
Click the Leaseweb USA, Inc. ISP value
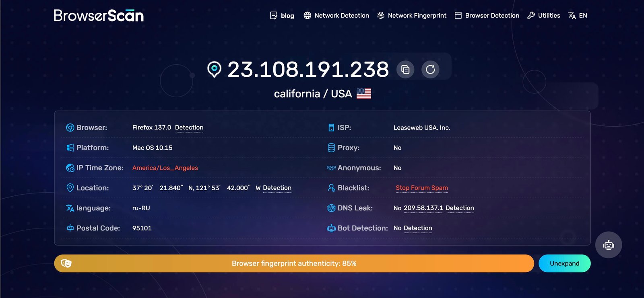point(422,127)
